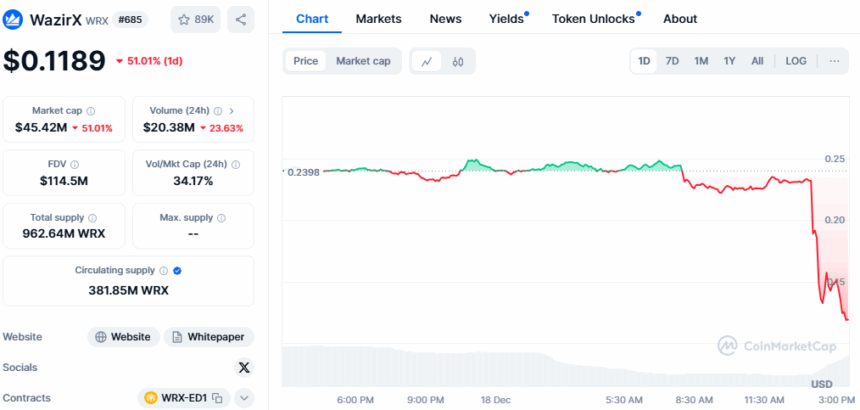Click the BNB chain icon on contract
860x410 pixels.
(151, 398)
